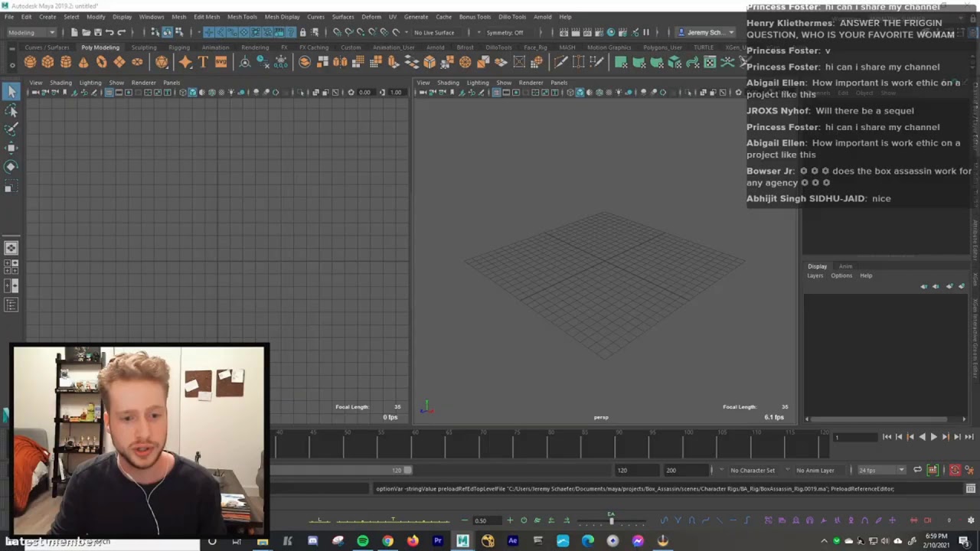Viewport: 980px width, 551px height.
Task: Click the Redo arrow icon
Action: (x=121, y=32)
